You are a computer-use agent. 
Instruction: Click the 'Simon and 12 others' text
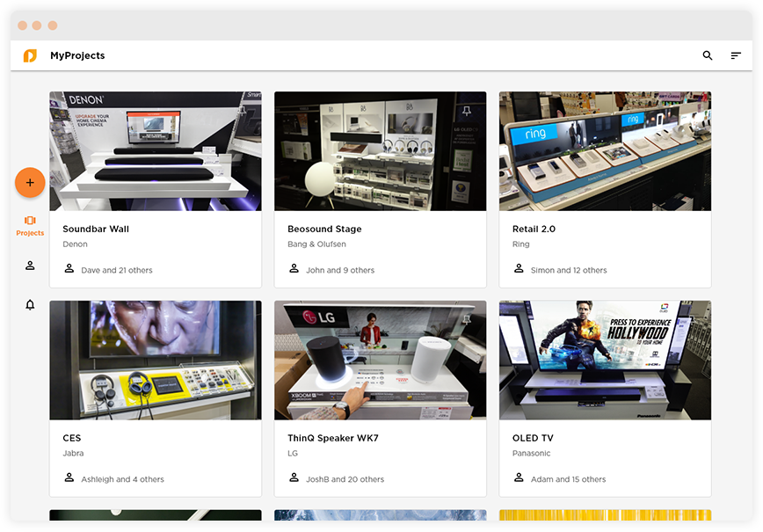coord(569,270)
